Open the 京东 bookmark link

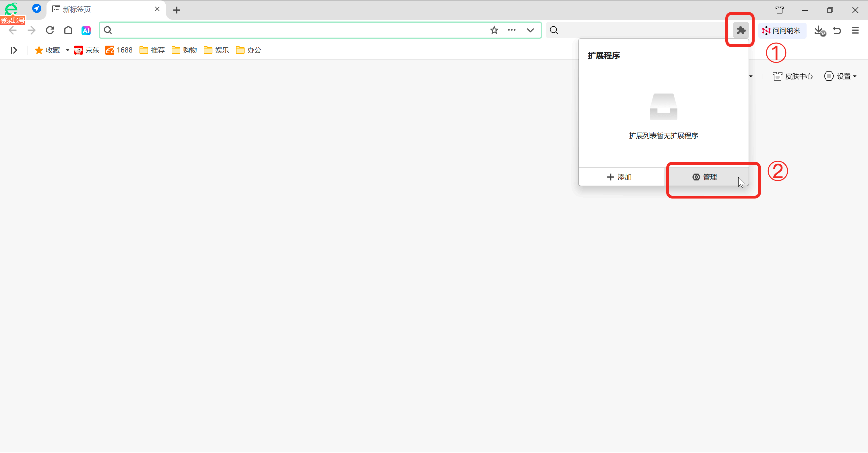87,50
